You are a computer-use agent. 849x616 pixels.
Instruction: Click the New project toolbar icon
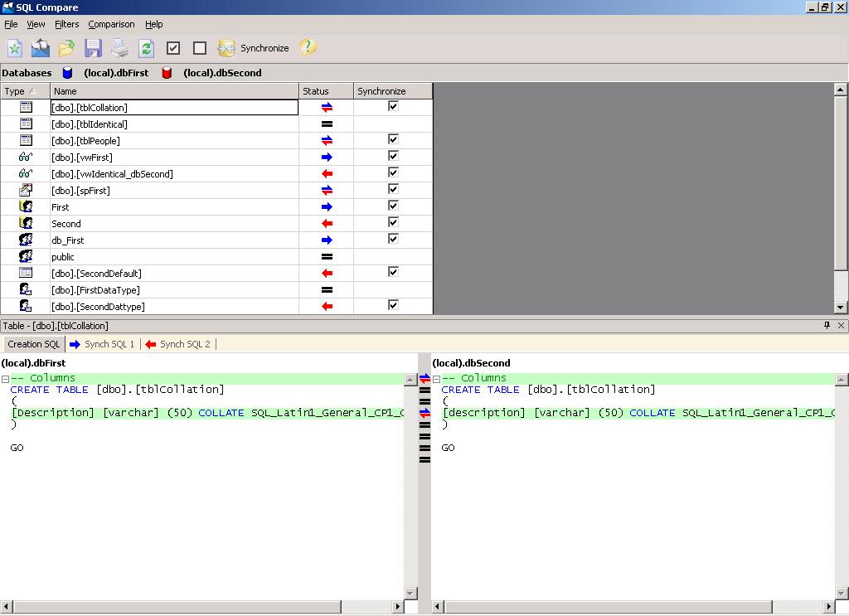pos(15,48)
